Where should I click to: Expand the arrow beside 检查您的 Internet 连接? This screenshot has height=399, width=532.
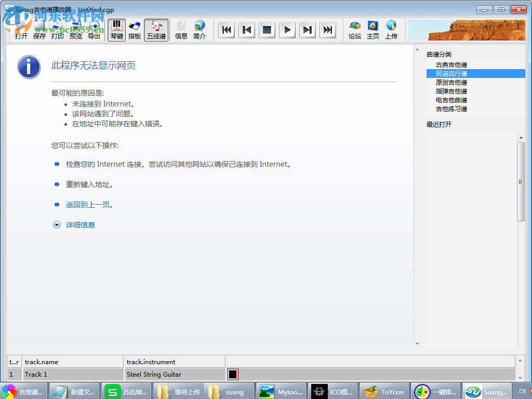(56, 164)
